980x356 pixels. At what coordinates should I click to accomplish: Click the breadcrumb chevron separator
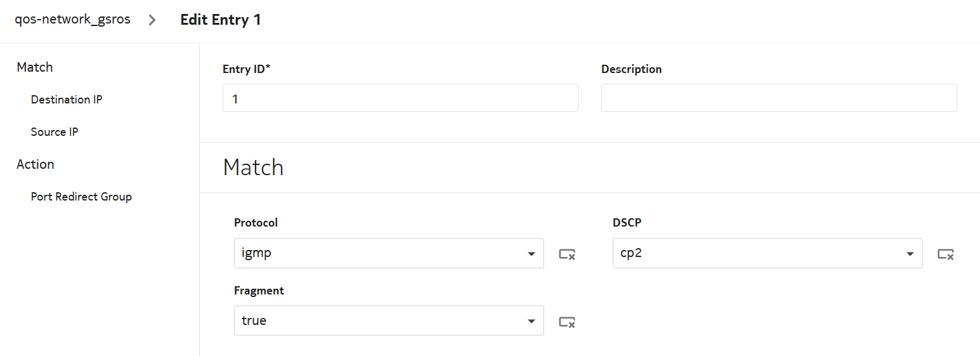(152, 20)
